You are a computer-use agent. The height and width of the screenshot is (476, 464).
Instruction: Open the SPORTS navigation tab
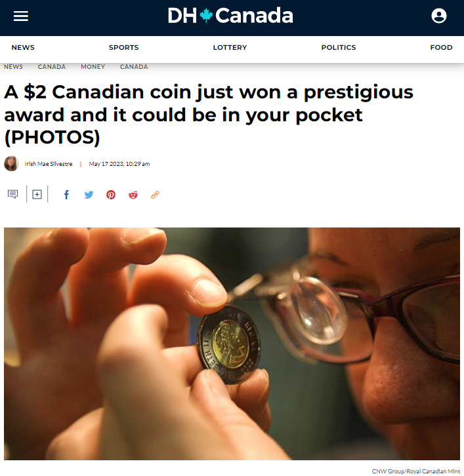point(123,47)
